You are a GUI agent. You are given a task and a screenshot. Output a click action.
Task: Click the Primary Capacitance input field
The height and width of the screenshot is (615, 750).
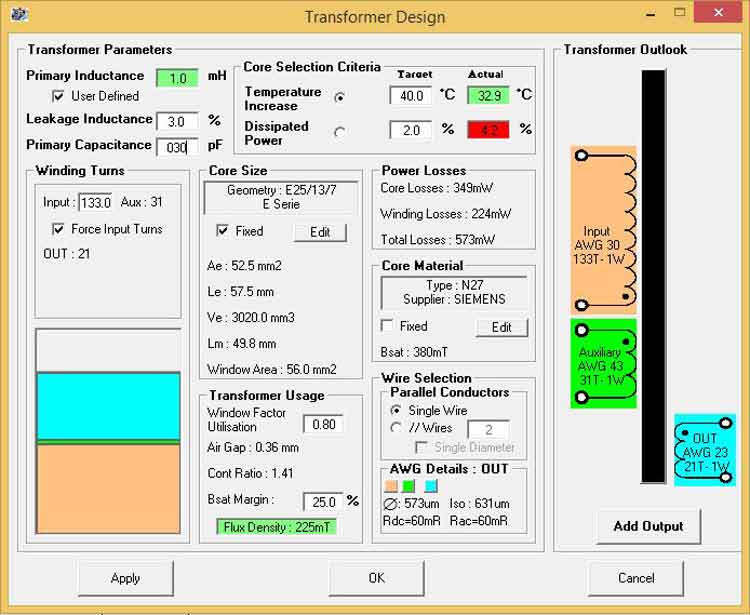(x=178, y=147)
